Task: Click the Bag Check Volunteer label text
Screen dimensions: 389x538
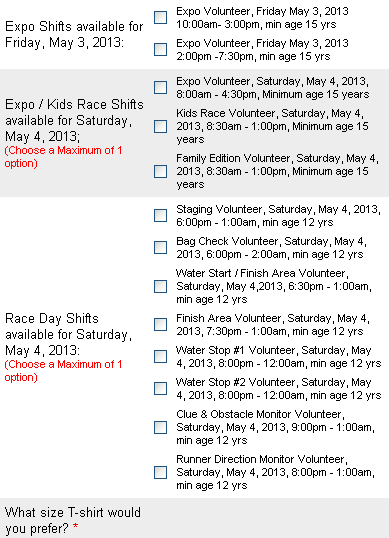Action: pos(271,247)
